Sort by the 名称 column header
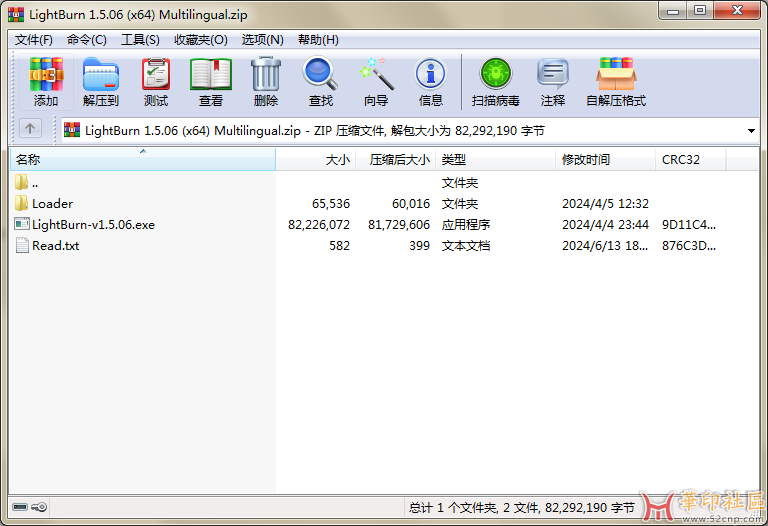The width and height of the screenshot is (768, 526). 143,159
